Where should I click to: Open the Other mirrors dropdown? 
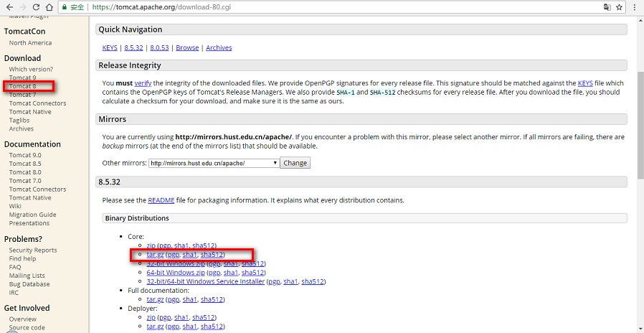pyautogui.click(x=214, y=163)
